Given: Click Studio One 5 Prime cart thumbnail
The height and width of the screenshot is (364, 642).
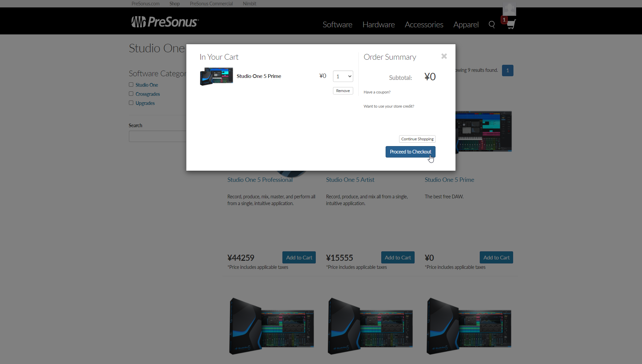Looking at the screenshot, I should pyautogui.click(x=216, y=76).
